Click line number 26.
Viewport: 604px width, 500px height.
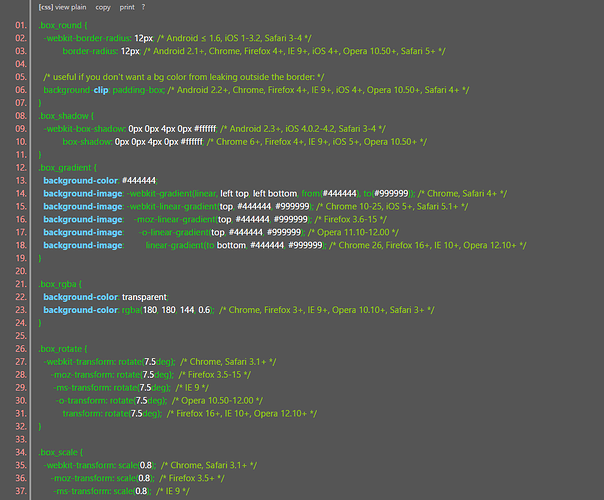(21, 349)
